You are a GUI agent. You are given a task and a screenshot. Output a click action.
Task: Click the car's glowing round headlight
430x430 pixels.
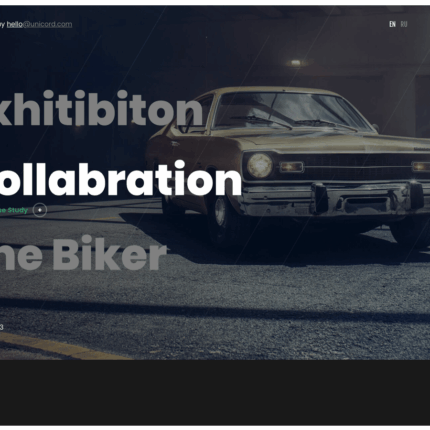point(259,165)
